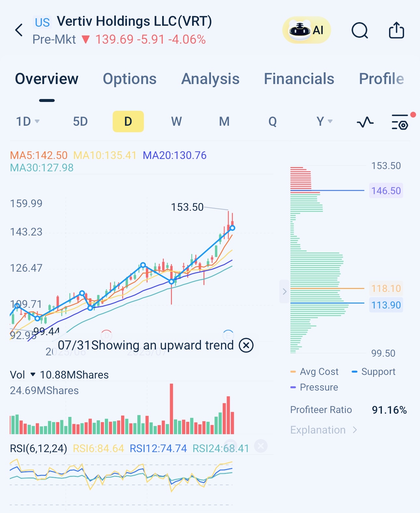Switch to the Options tab

click(x=130, y=79)
